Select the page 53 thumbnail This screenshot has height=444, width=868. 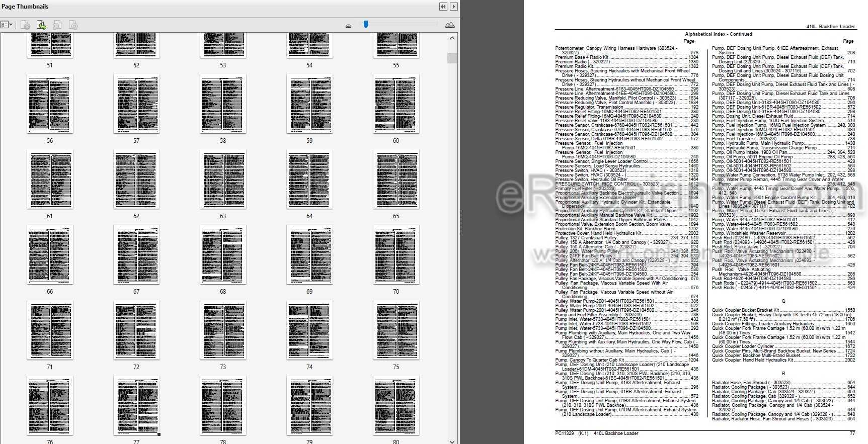223,45
